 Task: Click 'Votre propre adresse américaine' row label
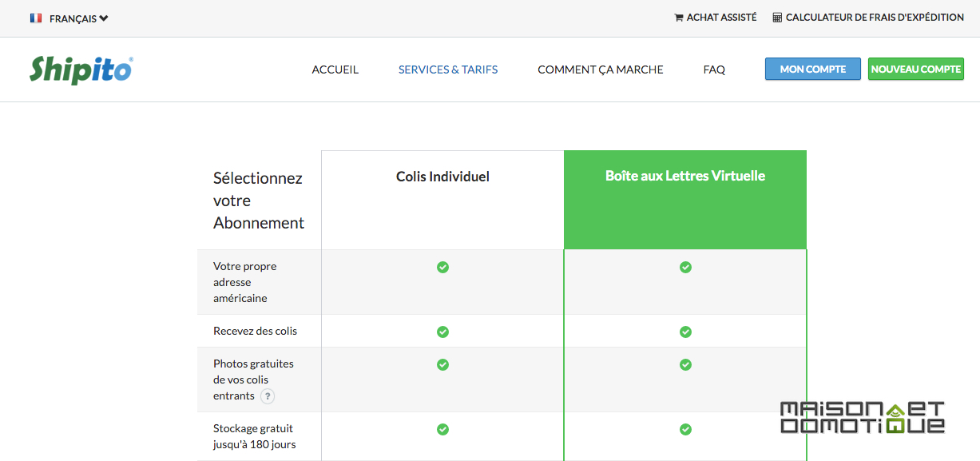[x=245, y=282]
